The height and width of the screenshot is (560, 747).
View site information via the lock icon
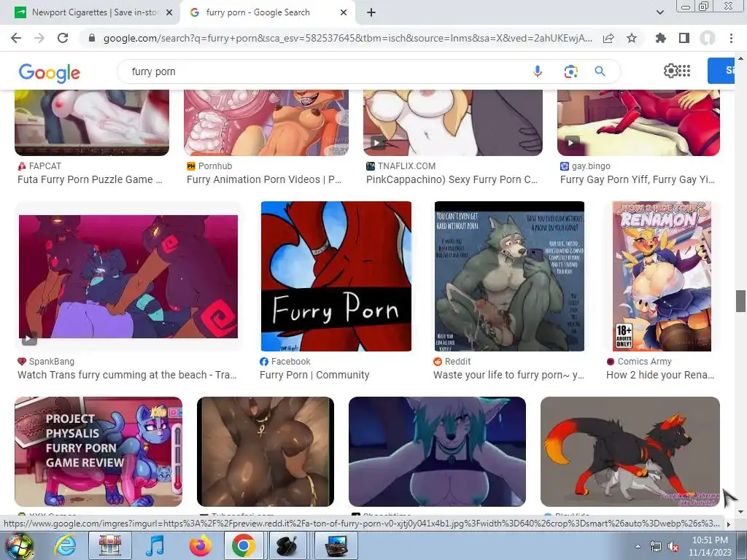pyautogui.click(x=92, y=38)
